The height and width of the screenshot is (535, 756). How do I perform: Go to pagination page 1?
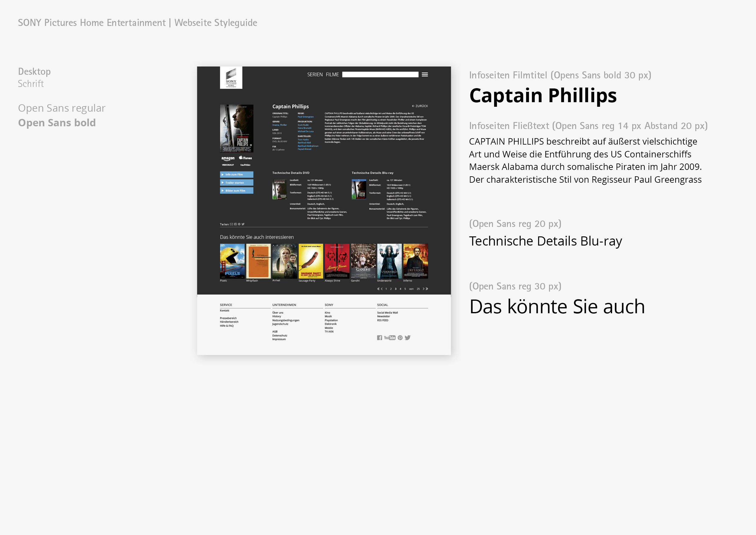coord(386,289)
